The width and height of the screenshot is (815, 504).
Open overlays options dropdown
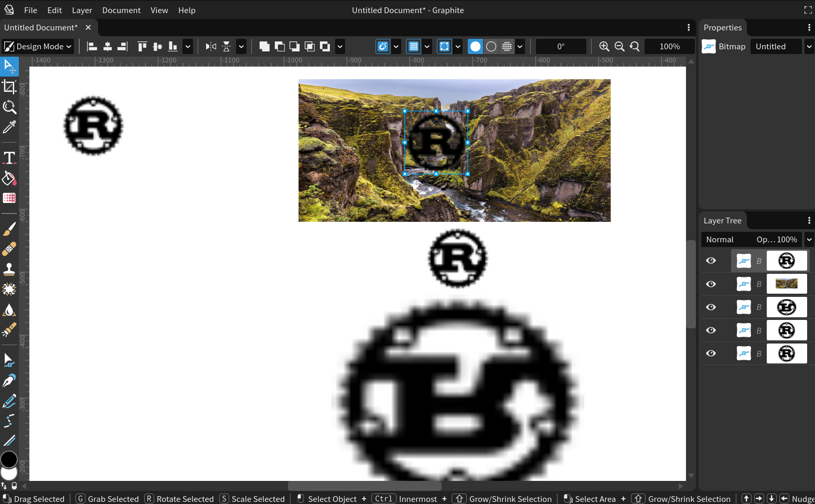click(x=458, y=47)
